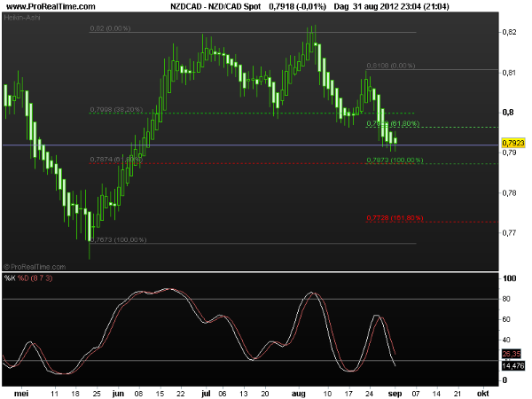Select the red 0,7728 (161,80%) extension label
Image resolution: width=532 pixels, height=399 pixels.
click(x=395, y=218)
